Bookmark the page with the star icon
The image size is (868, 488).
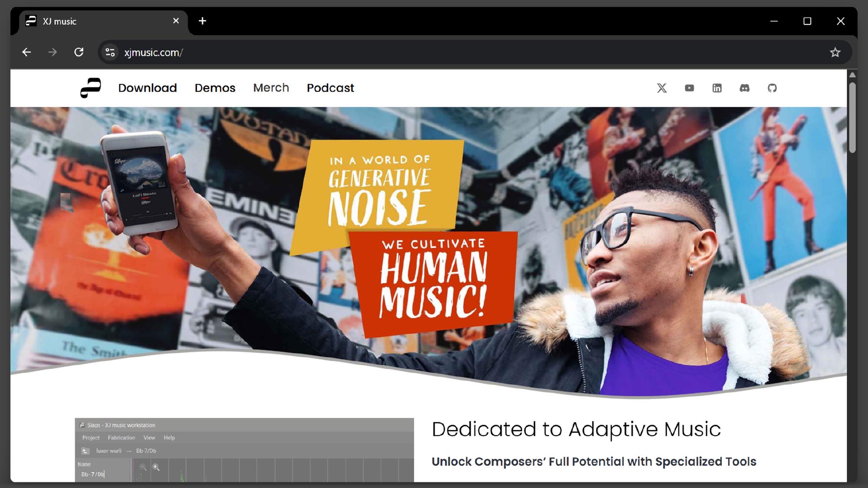(x=835, y=52)
